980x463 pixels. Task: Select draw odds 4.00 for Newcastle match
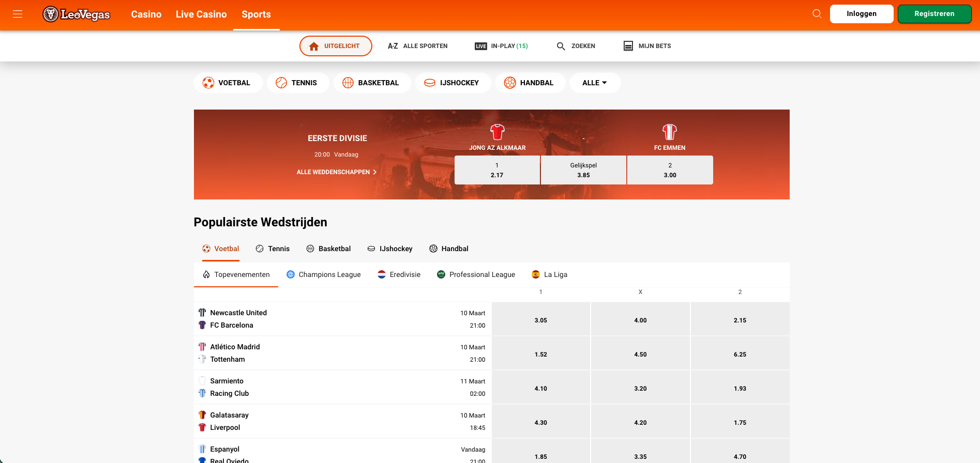[x=640, y=319]
